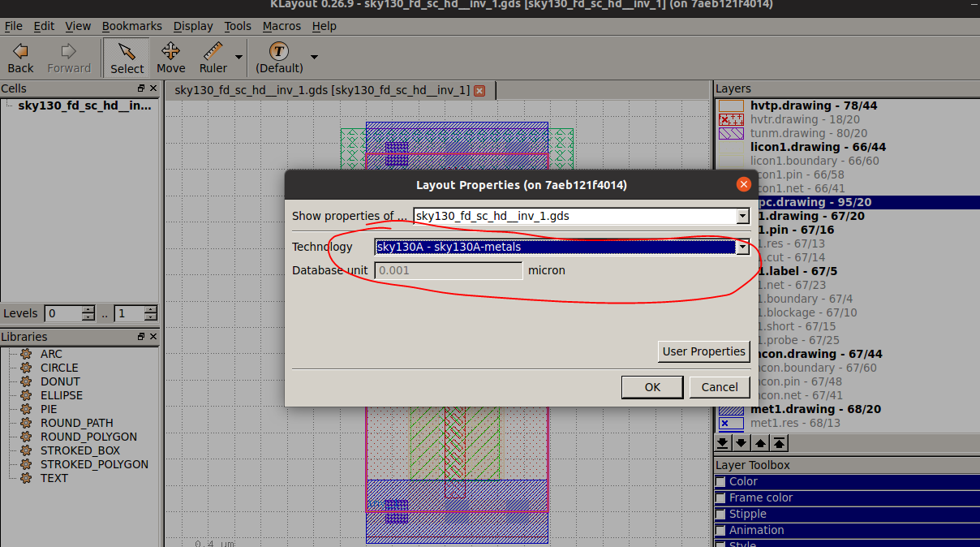Image resolution: width=980 pixels, height=547 pixels.
Task: Click the Database unit field
Action: (449, 270)
